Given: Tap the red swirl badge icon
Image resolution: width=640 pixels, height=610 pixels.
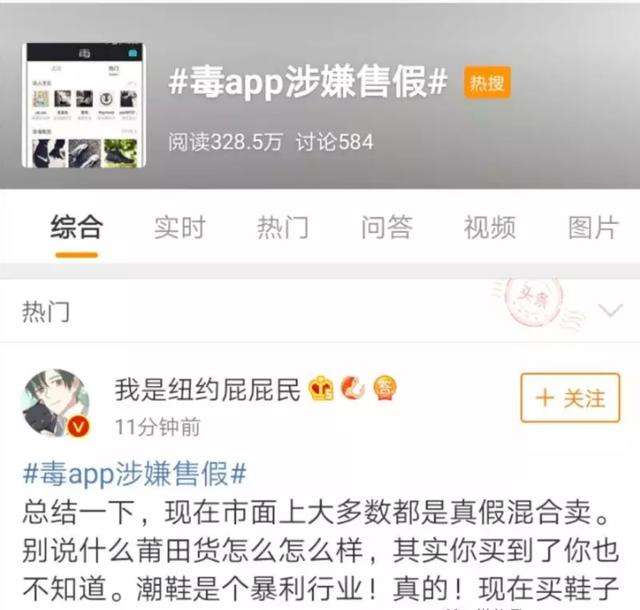Looking at the screenshot, I should coord(353,388).
